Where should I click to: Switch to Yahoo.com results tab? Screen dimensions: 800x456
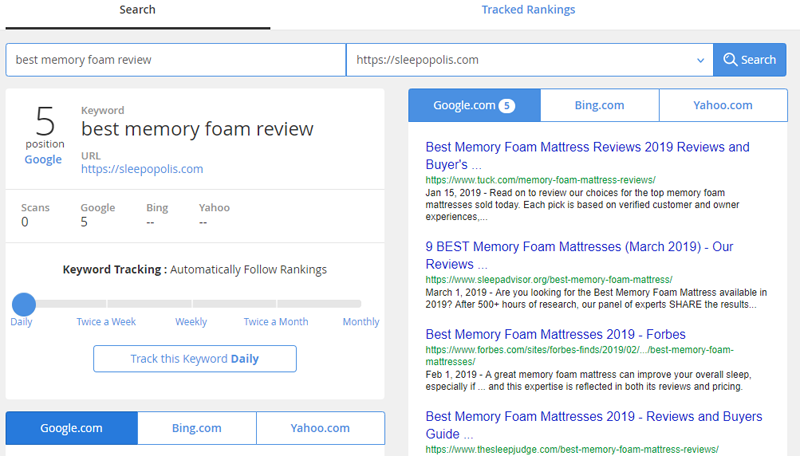tap(723, 105)
